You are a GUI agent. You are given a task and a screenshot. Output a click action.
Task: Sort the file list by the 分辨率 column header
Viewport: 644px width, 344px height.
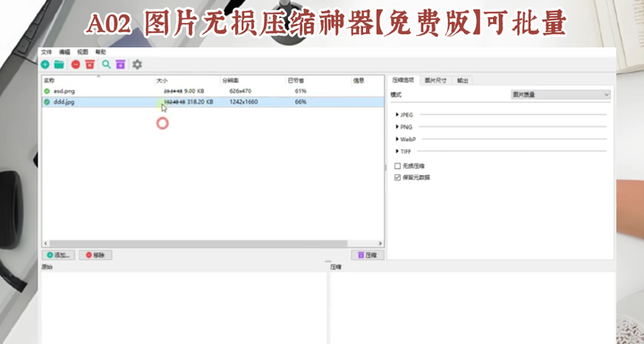252,80
